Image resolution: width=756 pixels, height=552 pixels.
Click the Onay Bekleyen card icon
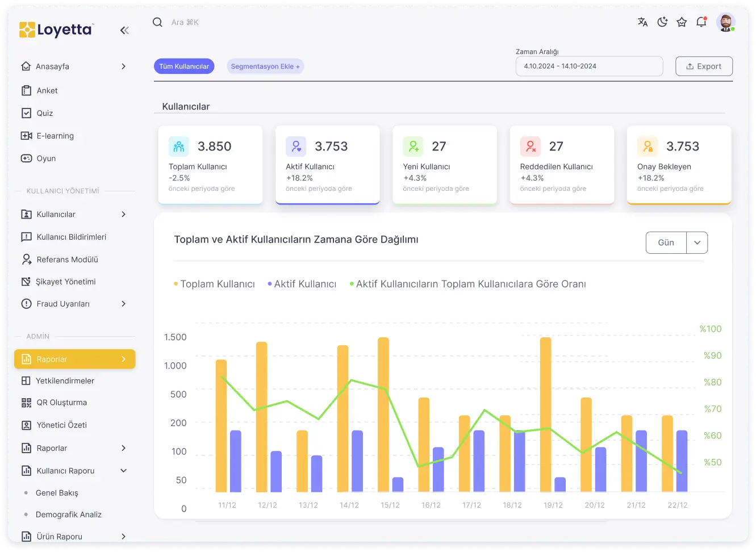coord(648,147)
